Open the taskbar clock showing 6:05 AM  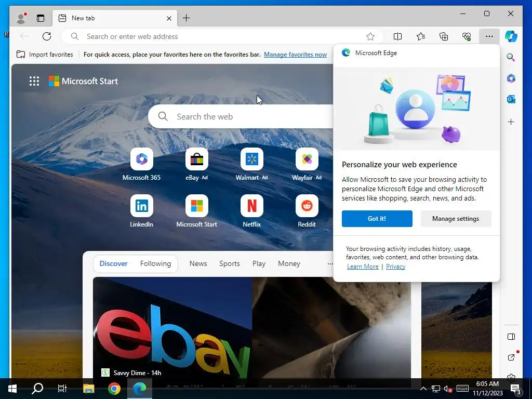click(x=487, y=389)
